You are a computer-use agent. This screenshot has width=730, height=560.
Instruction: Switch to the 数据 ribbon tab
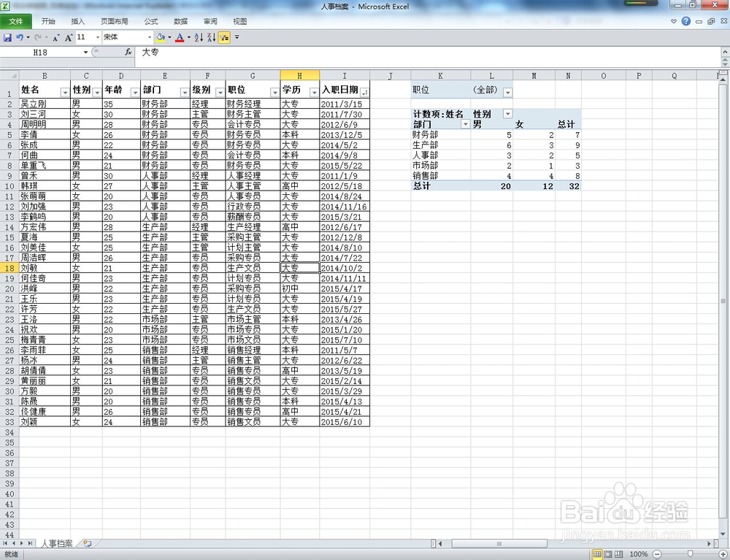[x=180, y=21]
